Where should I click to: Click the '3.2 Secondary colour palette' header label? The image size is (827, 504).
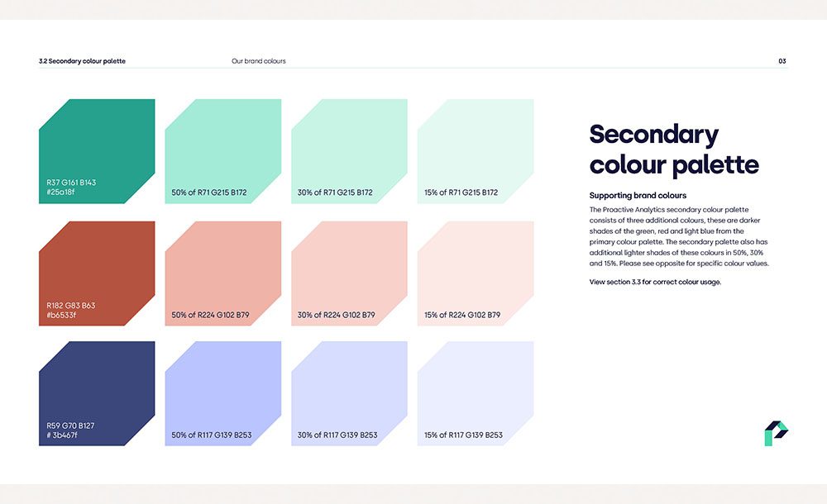[82, 61]
